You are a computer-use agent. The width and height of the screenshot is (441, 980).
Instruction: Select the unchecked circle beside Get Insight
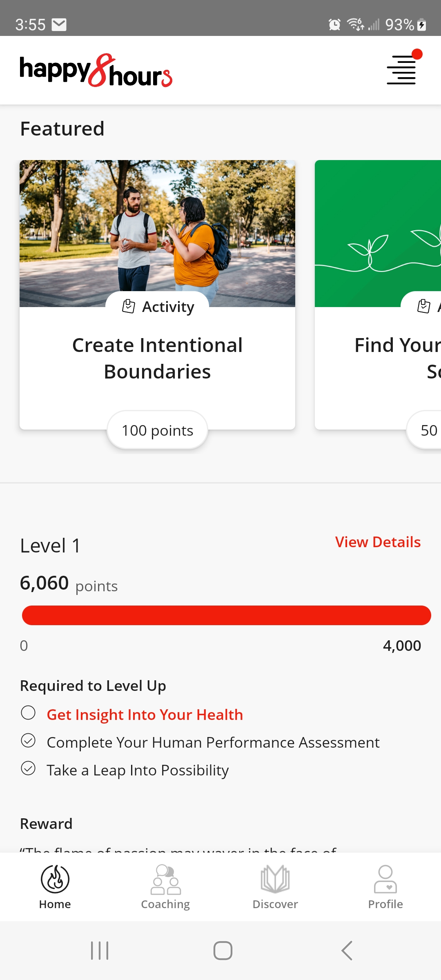(28, 713)
